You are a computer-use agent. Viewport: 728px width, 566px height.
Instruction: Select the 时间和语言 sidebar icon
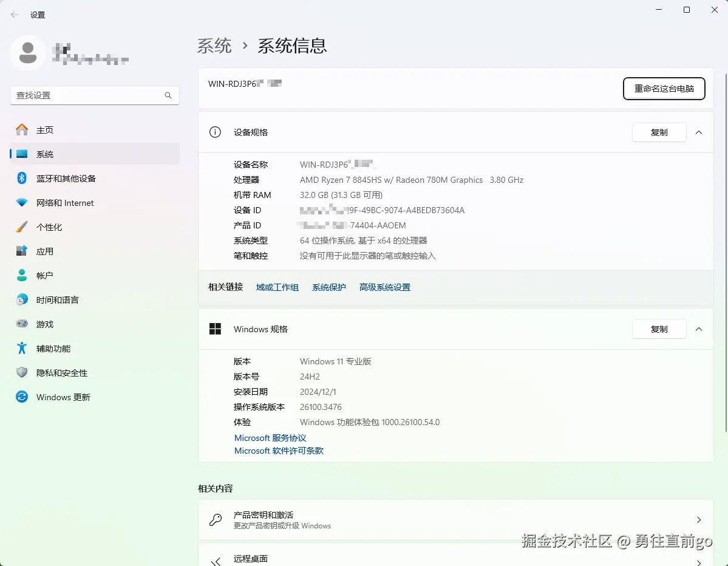pos(23,299)
